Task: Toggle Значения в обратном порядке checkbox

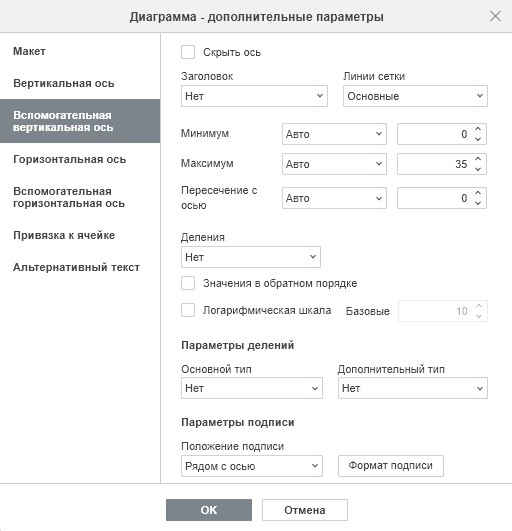Action: click(188, 283)
